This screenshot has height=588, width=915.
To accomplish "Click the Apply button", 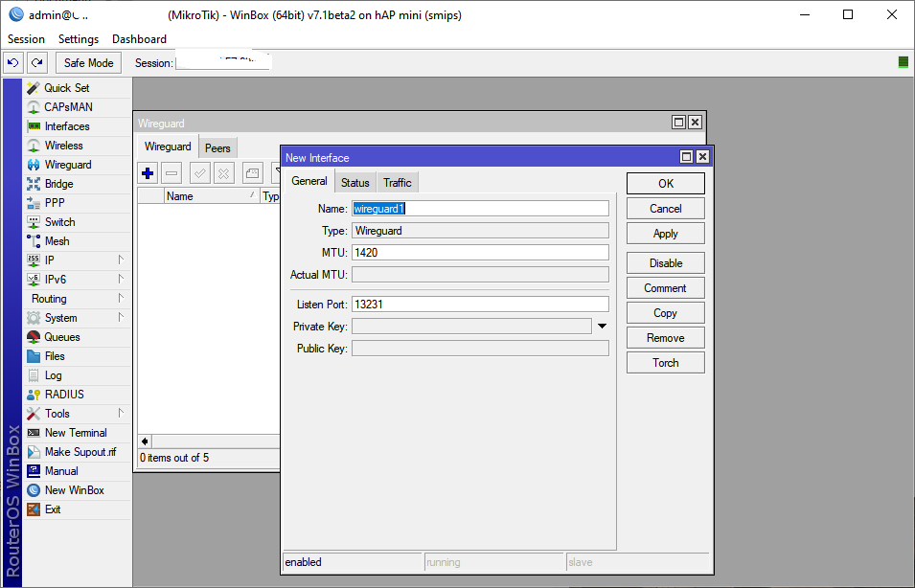I will click(x=666, y=234).
